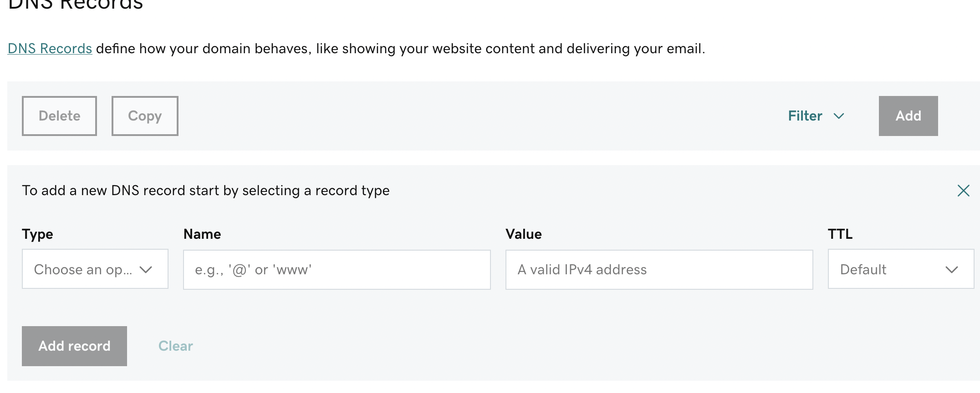Click the arrow in the Type selector

click(146, 270)
